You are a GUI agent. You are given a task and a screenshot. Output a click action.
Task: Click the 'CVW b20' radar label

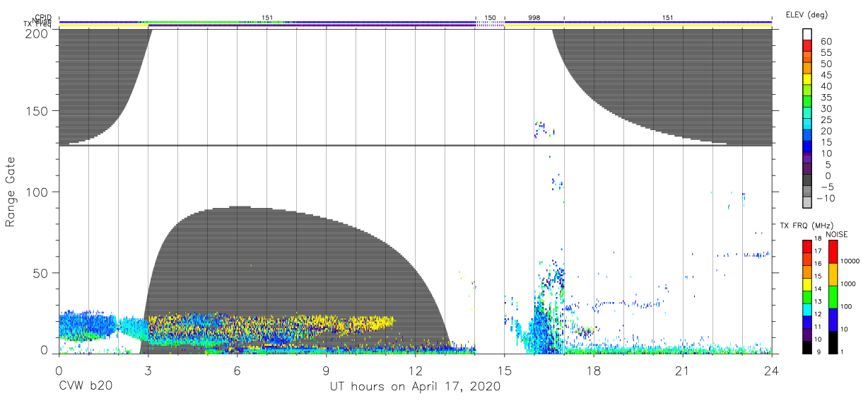click(x=85, y=387)
